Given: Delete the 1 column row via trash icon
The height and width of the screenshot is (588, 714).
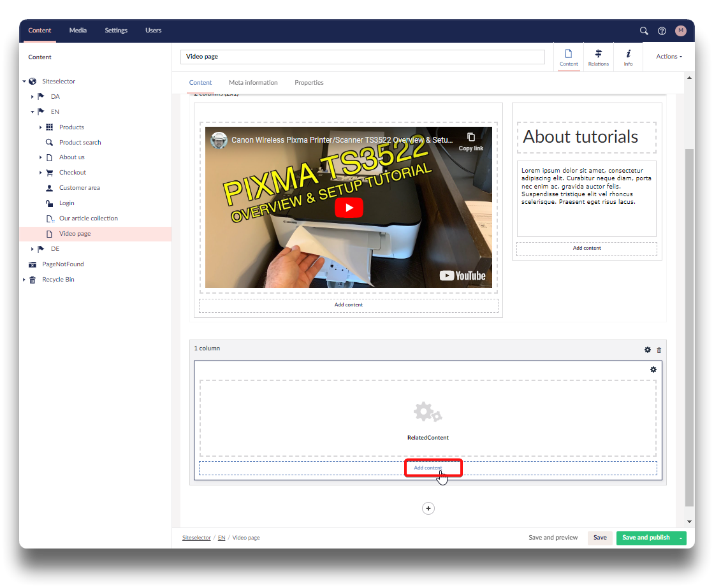Looking at the screenshot, I should [x=659, y=350].
